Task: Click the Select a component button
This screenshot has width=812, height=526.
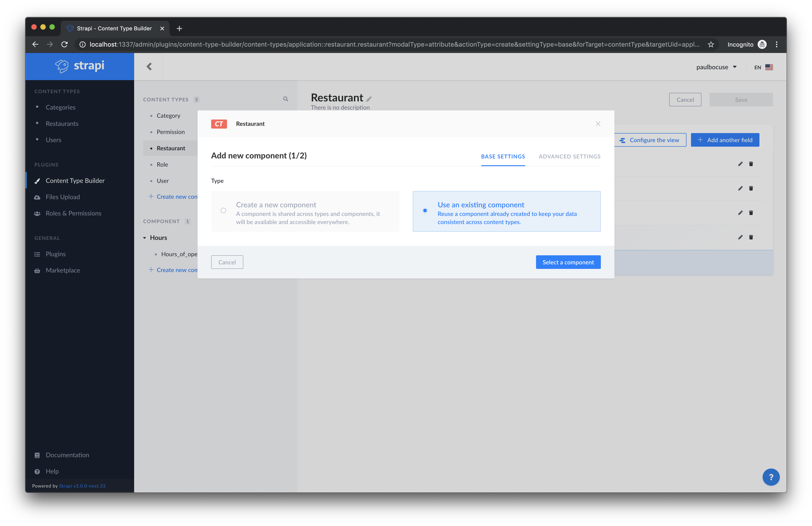Action: 568,262
